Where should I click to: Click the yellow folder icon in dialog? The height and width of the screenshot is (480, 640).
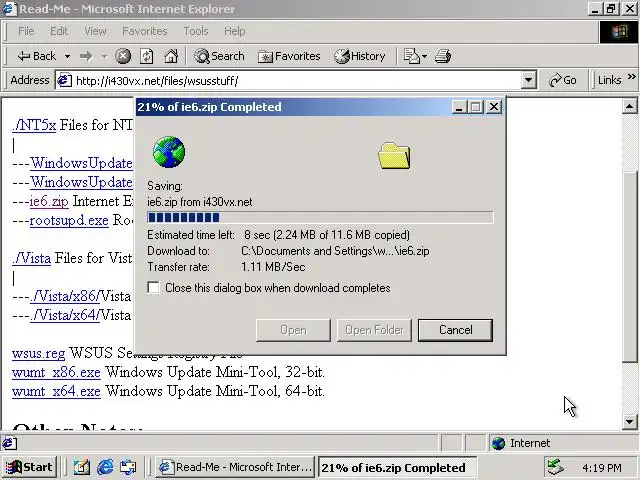tap(394, 156)
